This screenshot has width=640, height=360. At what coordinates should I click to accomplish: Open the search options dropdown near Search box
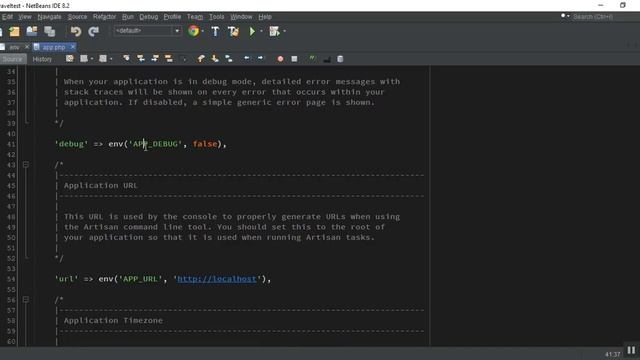coord(565,16)
